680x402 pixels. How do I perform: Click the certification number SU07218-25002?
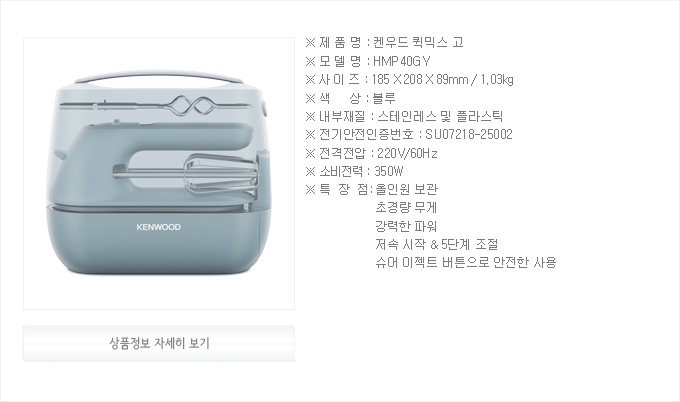tap(469, 134)
